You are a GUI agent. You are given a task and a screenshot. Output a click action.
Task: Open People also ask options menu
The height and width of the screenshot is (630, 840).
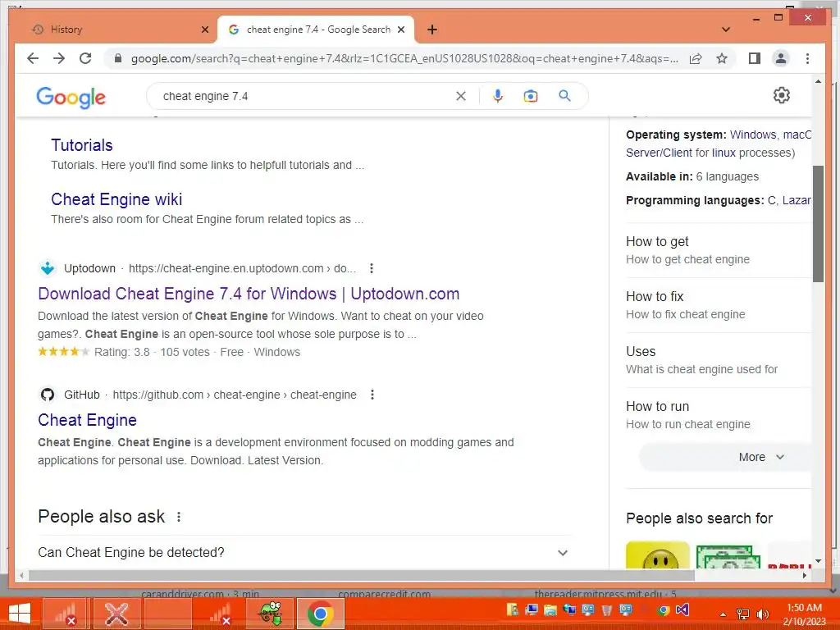point(179,517)
